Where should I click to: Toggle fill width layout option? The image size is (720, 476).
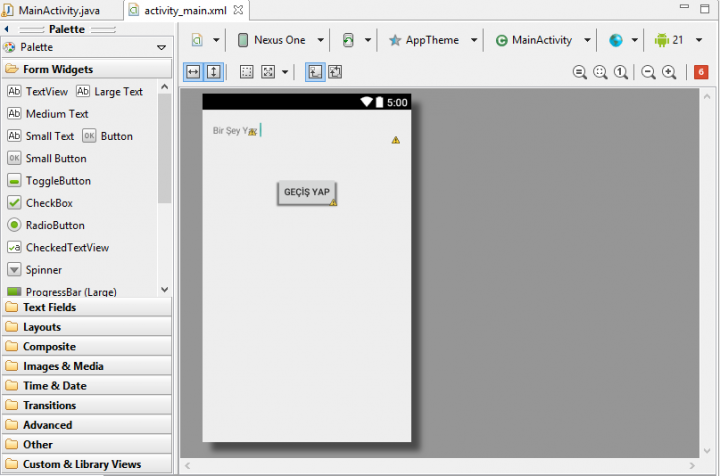(x=194, y=72)
